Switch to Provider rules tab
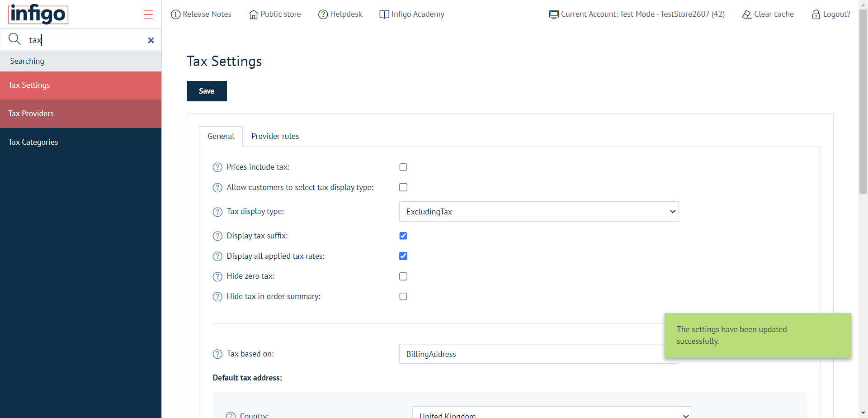The width and height of the screenshot is (868, 418). (x=275, y=136)
